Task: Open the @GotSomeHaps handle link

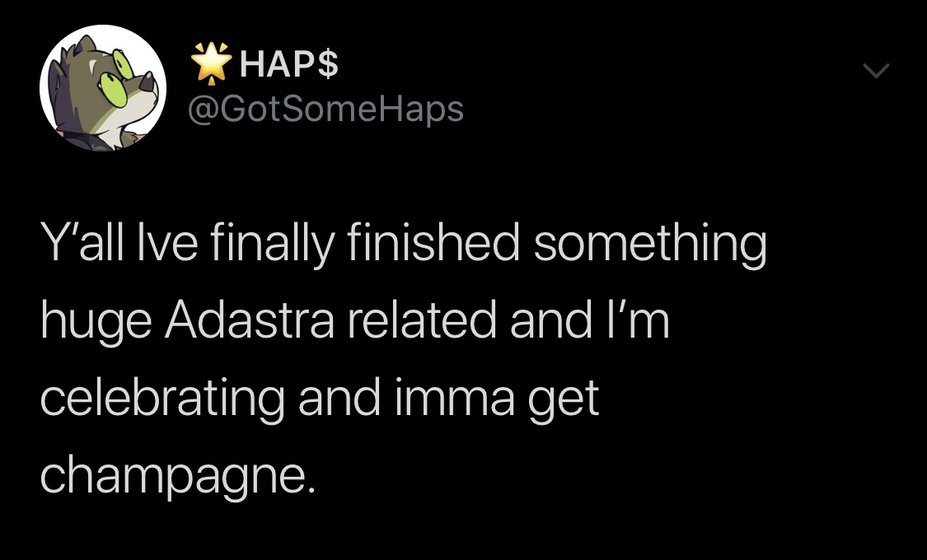Action: tap(326, 109)
